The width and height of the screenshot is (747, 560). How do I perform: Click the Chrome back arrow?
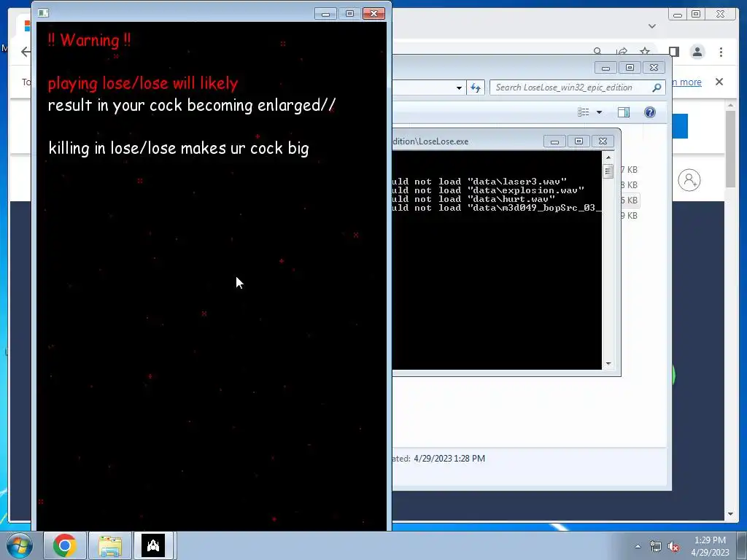(26, 52)
